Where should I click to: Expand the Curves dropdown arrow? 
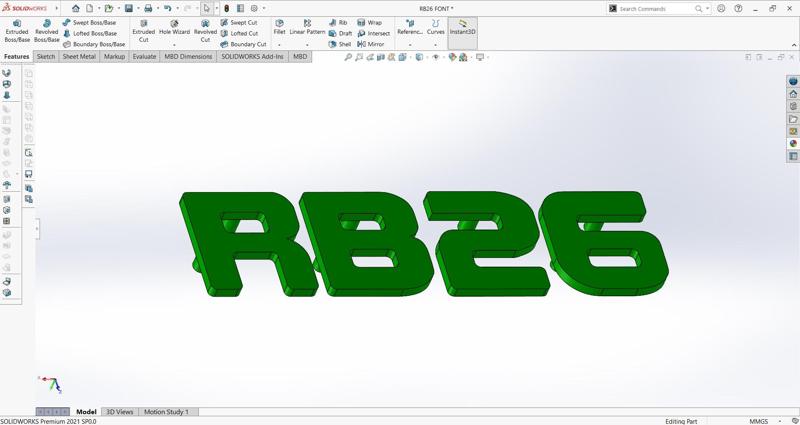coord(436,45)
